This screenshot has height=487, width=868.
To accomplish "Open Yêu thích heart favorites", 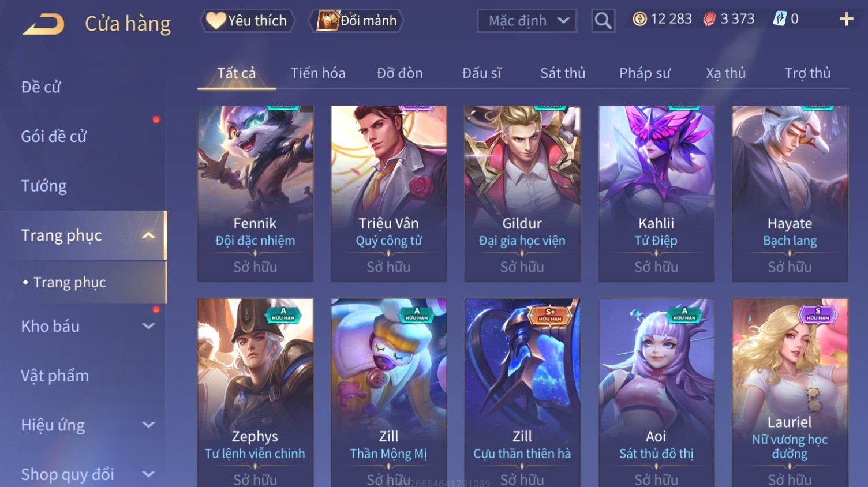I will (x=247, y=21).
